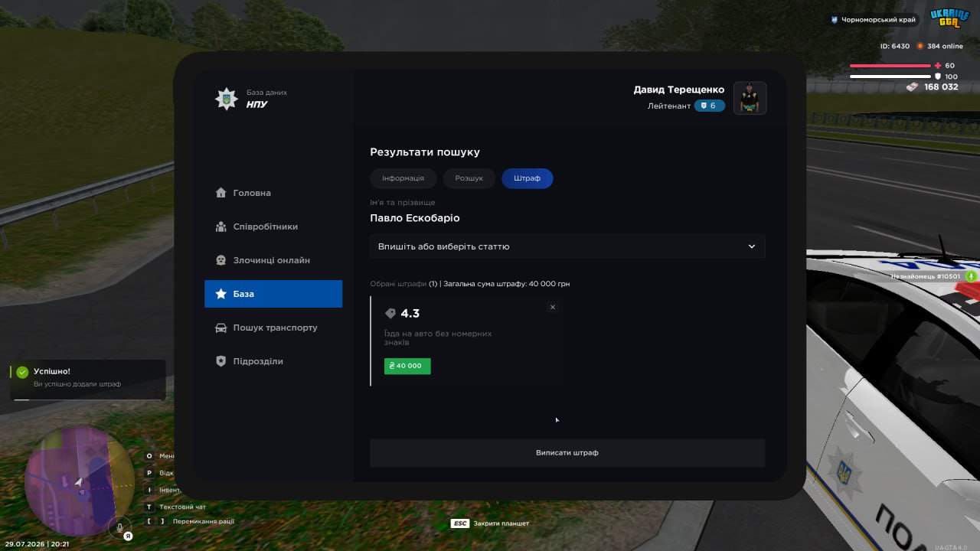Image resolution: width=980 pixels, height=551 pixels.
Task: Switch to the Інформація tab
Action: 403,178
